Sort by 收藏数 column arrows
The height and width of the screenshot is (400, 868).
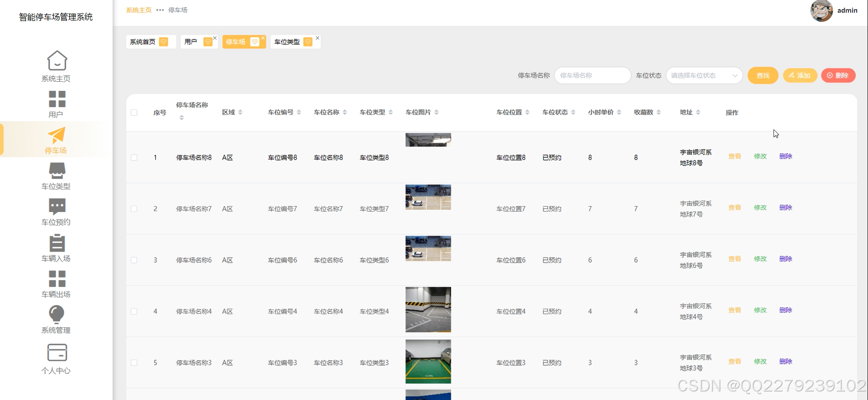659,112
